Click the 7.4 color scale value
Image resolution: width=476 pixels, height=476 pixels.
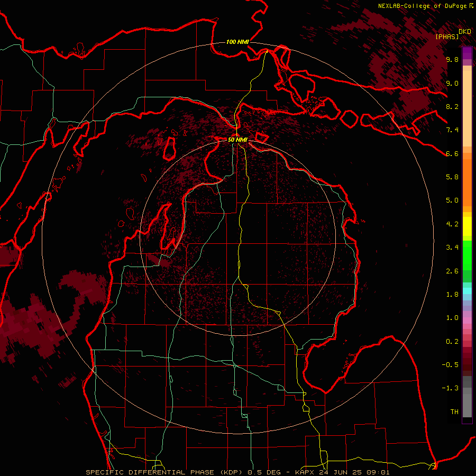pyautogui.click(x=452, y=130)
